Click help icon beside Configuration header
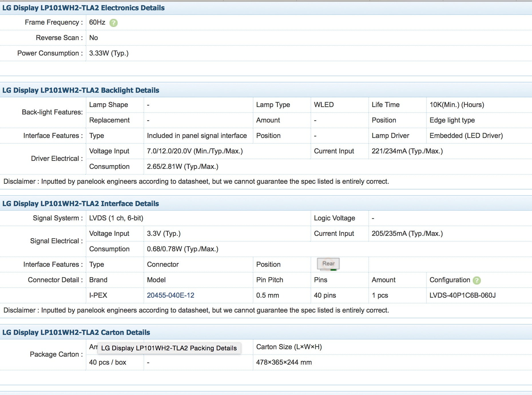This screenshot has width=532, height=395. pos(477,280)
